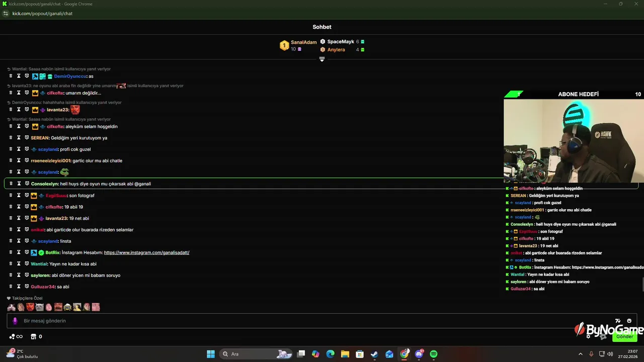Open BotRix's Instagram ganalisadatt link

click(x=146, y=252)
